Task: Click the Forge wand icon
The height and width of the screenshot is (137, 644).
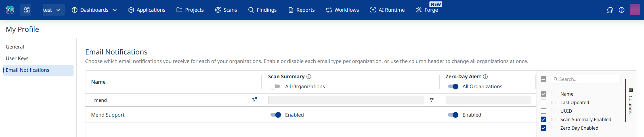Action: tap(419, 10)
